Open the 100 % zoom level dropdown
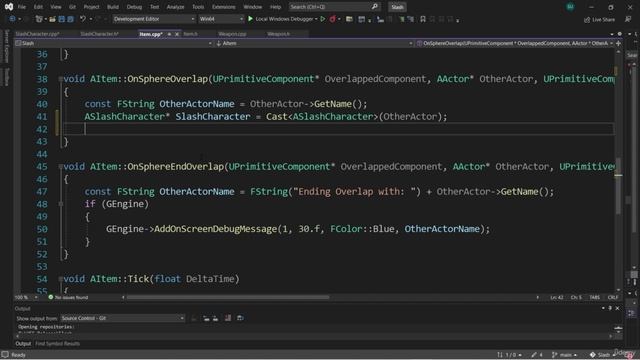The height and width of the screenshot is (360, 640). 26,298
